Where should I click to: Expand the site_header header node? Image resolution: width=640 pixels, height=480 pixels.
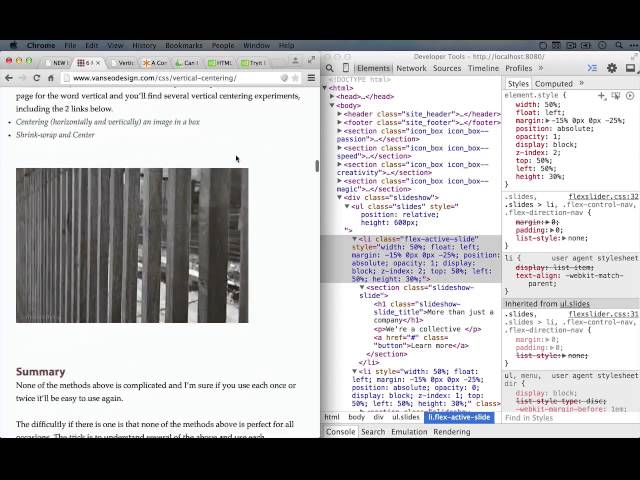click(340, 114)
